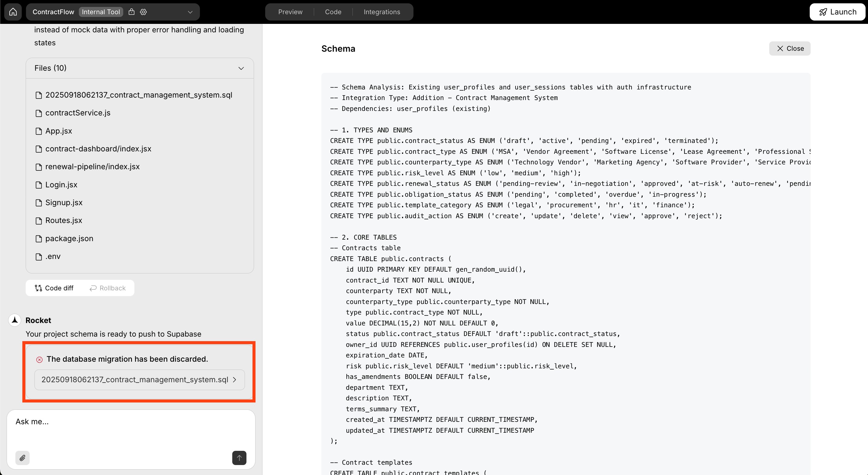Click the file icon next to package.json

[x=39, y=238]
